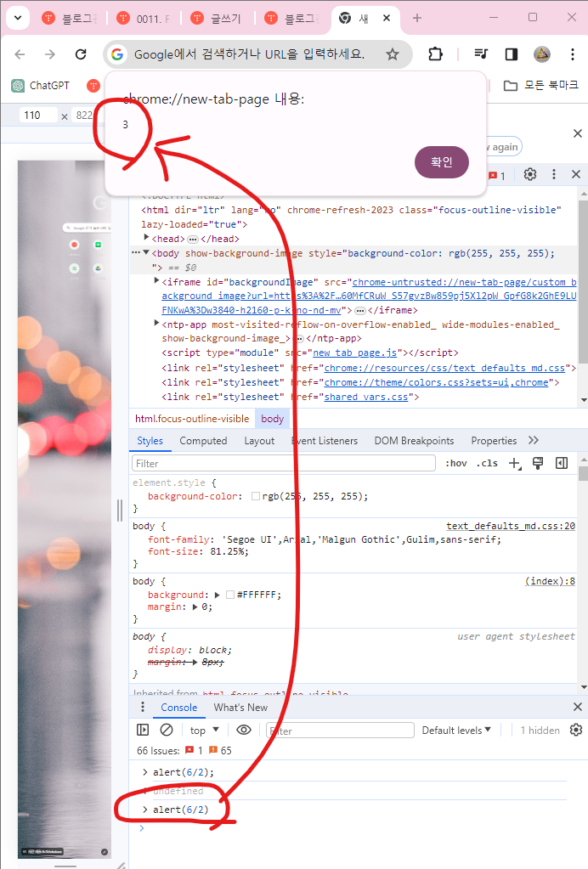Viewport: 588px width, 869px height.
Task: Toggle computed styles sidebar icon
Action: tap(562, 463)
